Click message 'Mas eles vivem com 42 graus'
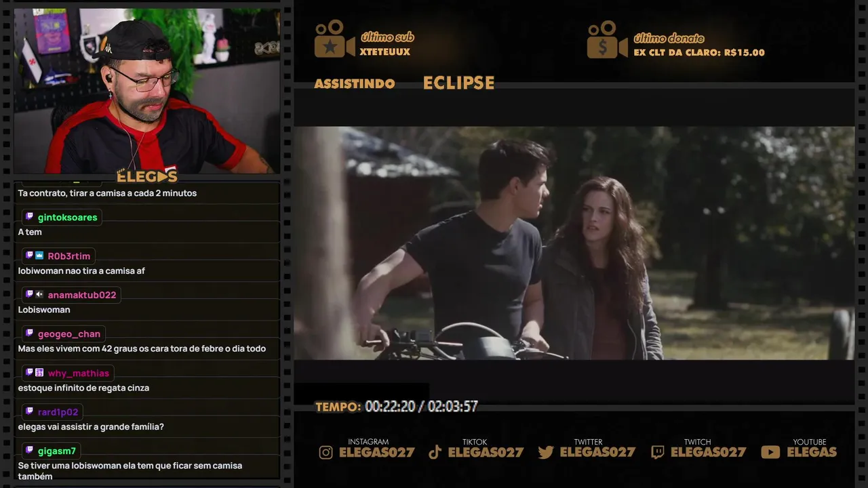868x488 pixels. (x=142, y=349)
